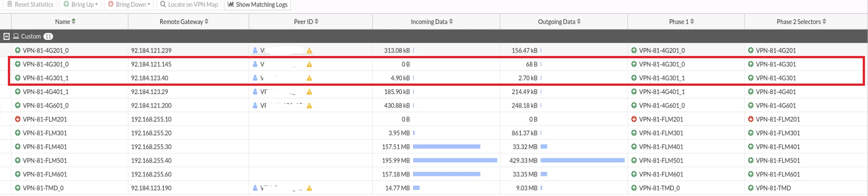Sort by Incoming Data column
The image size is (868, 196).
432,21
